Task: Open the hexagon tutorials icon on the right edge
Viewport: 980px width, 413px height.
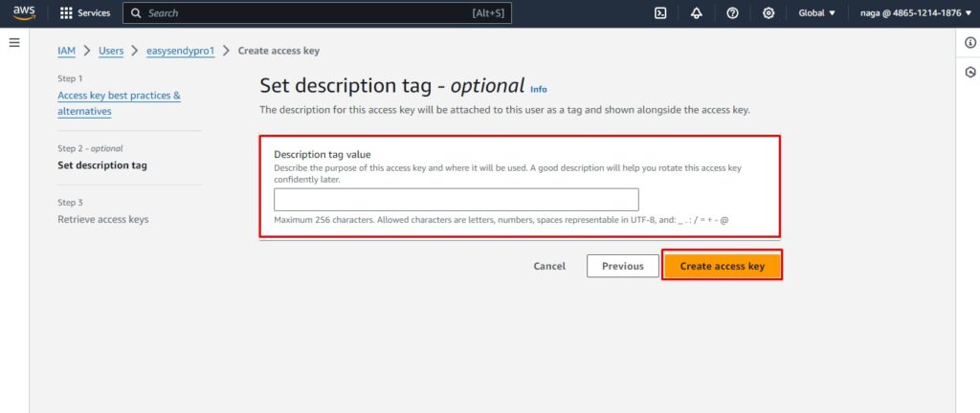Action: (x=970, y=73)
